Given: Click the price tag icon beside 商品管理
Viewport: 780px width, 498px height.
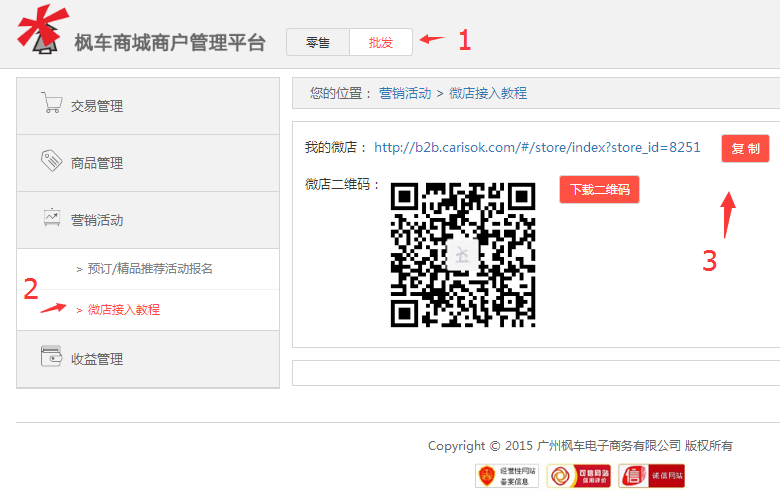Looking at the screenshot, I should coord(51,160).
